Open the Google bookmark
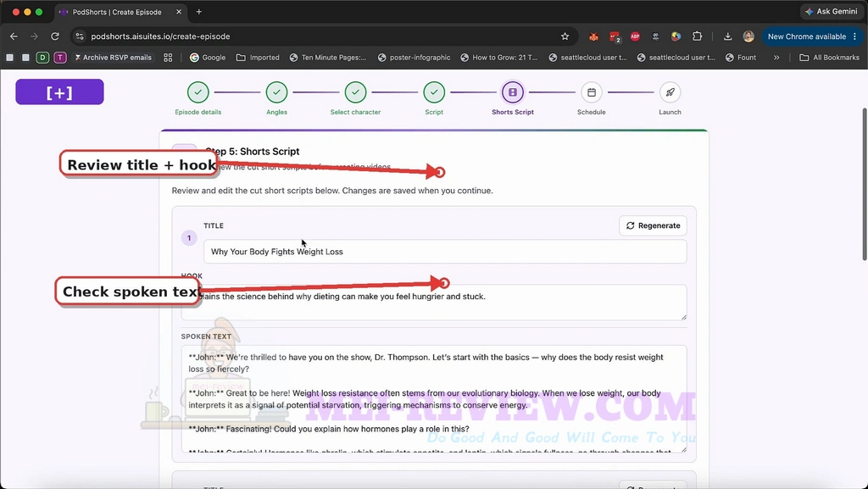Image resolution: width=868 pixels, height=489 pixels. [208, 58]
